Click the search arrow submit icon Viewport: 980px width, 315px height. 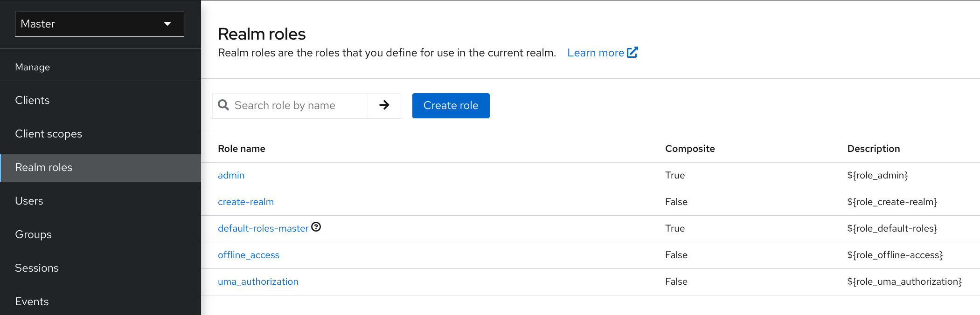384,105
